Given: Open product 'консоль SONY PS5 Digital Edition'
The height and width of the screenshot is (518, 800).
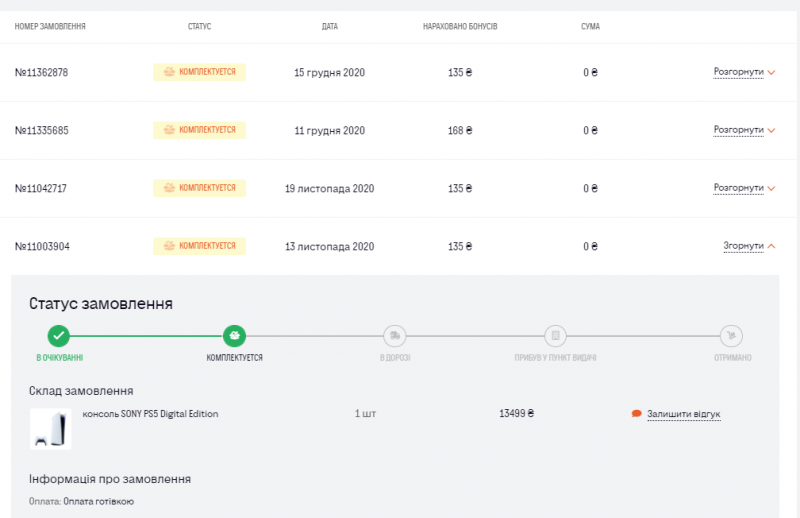Looking at the screenshot, I should 150,413.
